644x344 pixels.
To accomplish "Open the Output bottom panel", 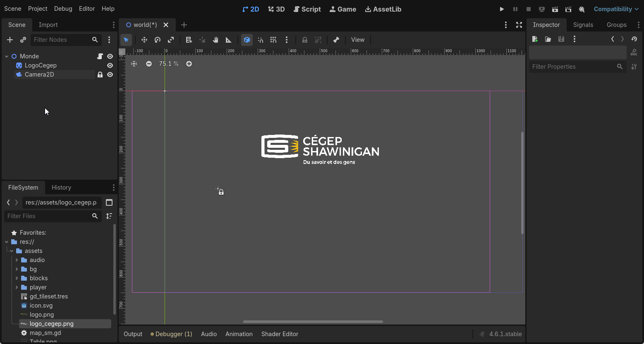I will click(x=133, y=334).
